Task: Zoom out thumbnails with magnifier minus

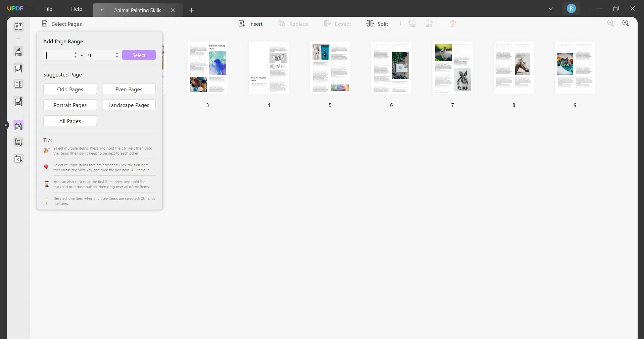Action: point(610,23)
